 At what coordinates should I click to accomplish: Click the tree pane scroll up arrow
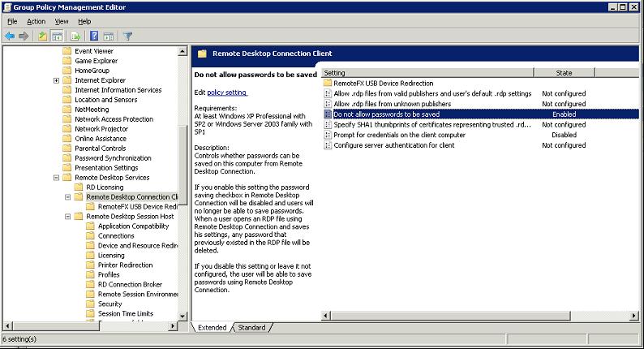tap(182, 51)
